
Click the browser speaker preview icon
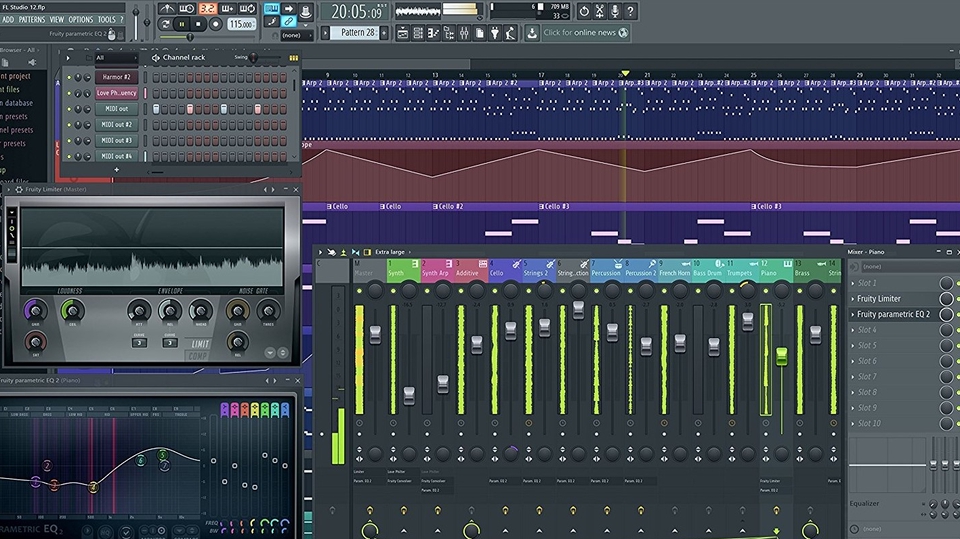click(x=32, y=62)
